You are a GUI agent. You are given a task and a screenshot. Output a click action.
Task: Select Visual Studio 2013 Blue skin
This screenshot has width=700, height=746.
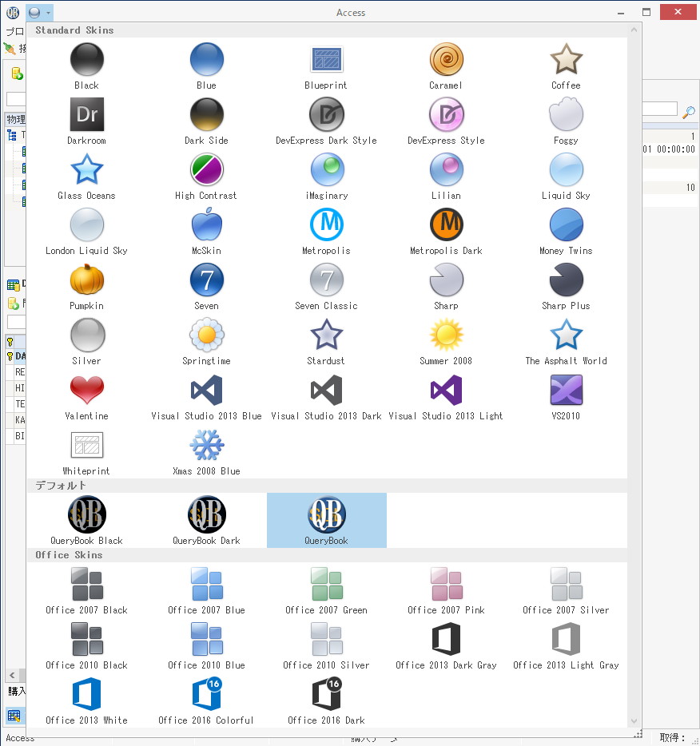click(206, 397)
